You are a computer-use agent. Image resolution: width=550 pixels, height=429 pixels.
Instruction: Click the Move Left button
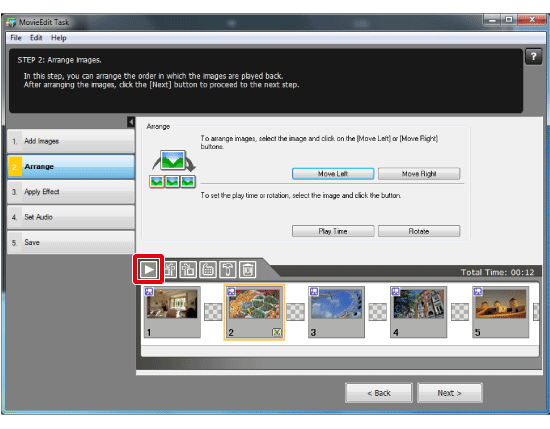click(x=333, y=174)
